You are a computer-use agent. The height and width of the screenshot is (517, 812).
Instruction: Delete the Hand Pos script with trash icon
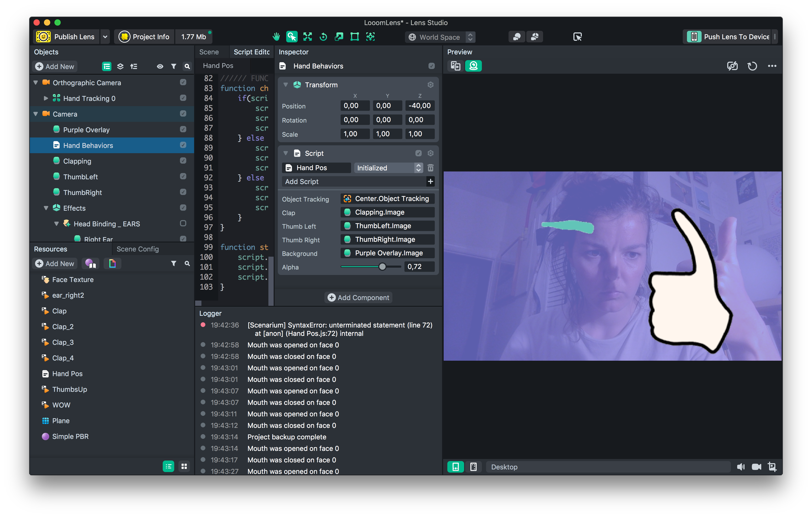[x=431, y=168]
